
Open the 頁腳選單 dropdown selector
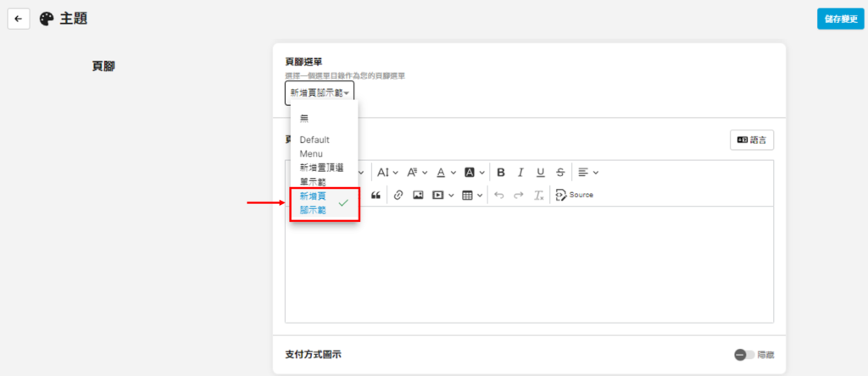(x=320, y=92)
